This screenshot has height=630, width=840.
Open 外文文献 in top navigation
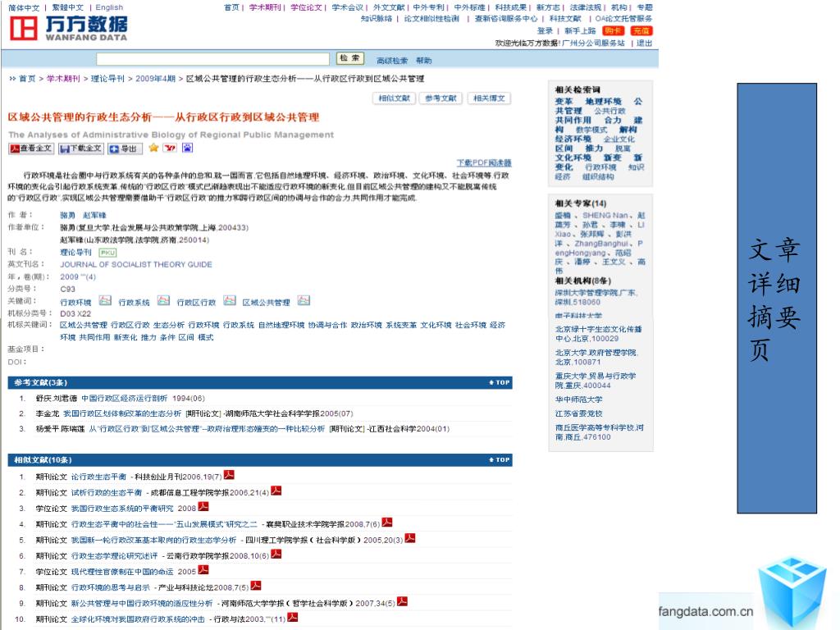point(389,7)
